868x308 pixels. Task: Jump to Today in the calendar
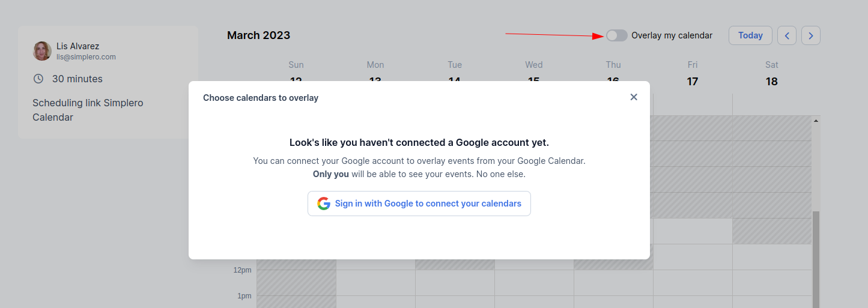tap(750, 35)
